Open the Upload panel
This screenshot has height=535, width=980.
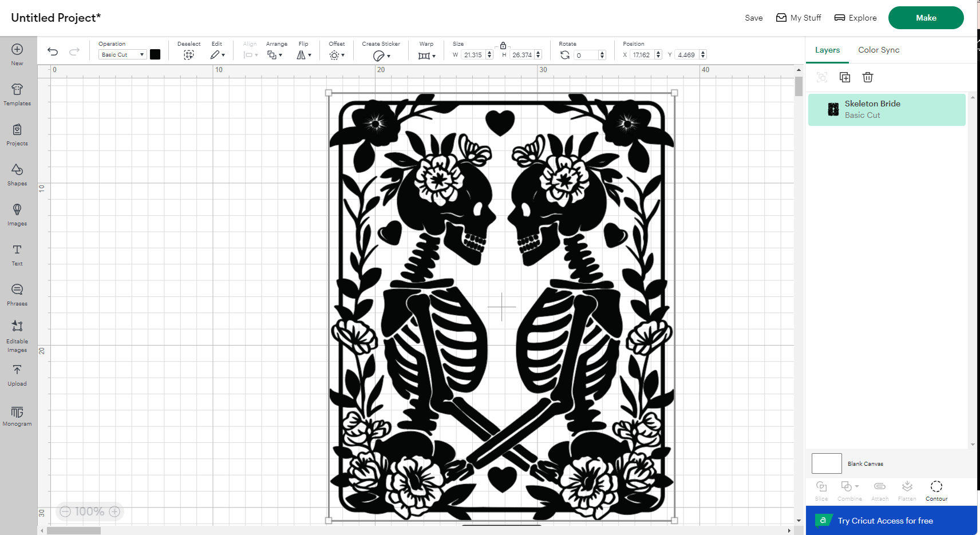click(17, 375)
